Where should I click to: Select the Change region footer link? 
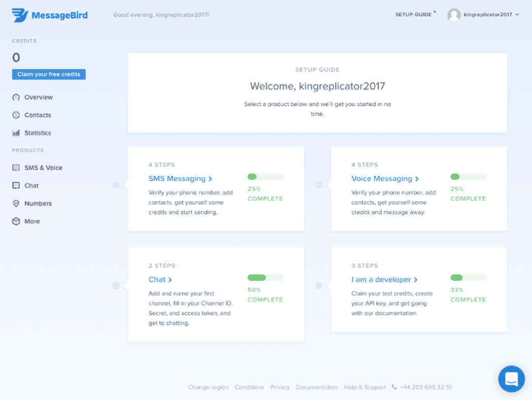208,388
